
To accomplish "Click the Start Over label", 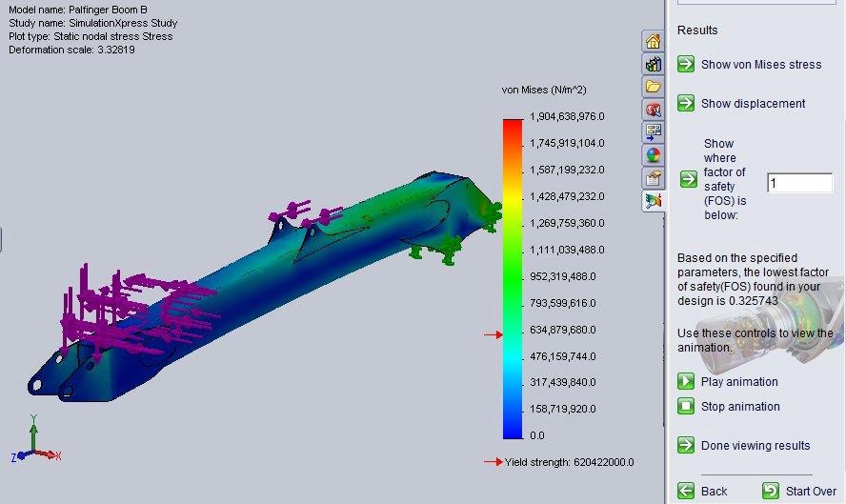I will tap(811, 491).
